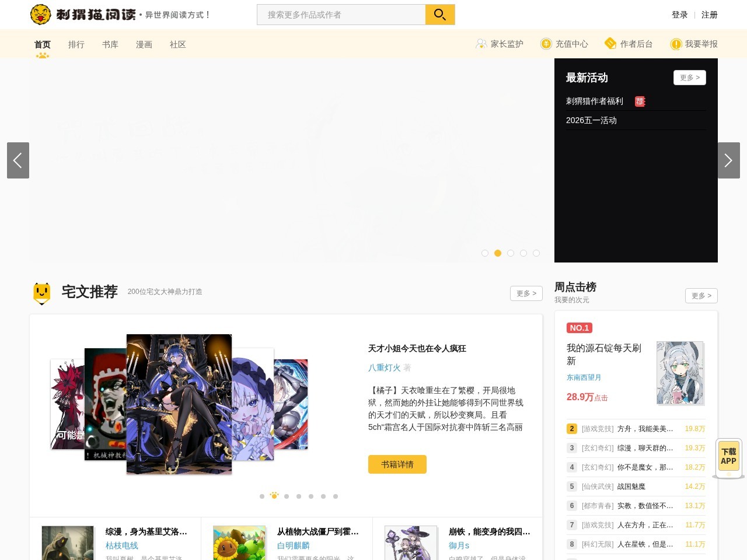Click the 书籍详情 button
747x560 pixels.
click(x=397, y=464)
